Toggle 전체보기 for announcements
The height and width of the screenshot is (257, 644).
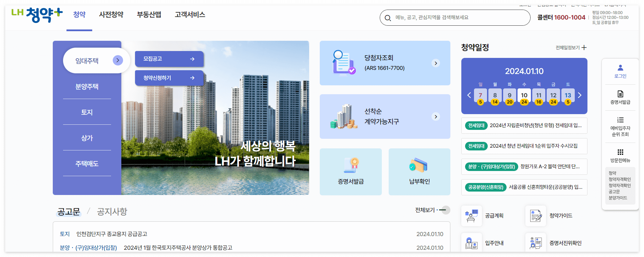[433, 210]
